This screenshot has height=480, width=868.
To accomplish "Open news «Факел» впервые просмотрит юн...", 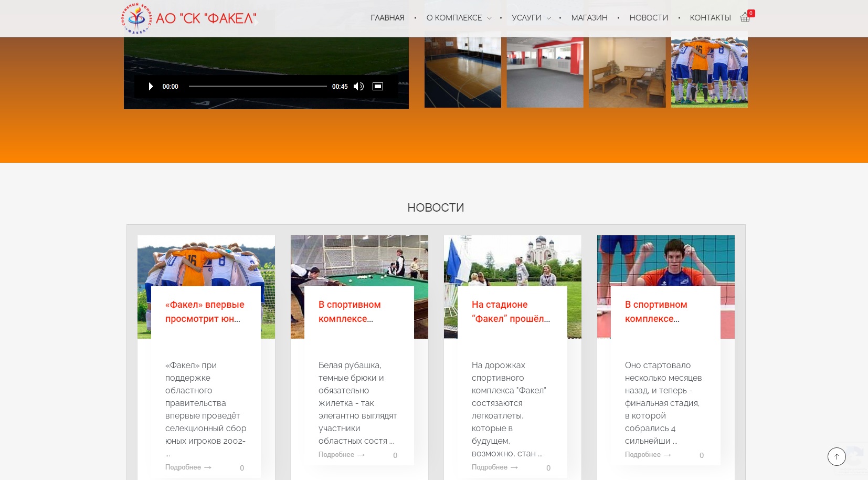I will pyautogui.click(x=205, y=311).
